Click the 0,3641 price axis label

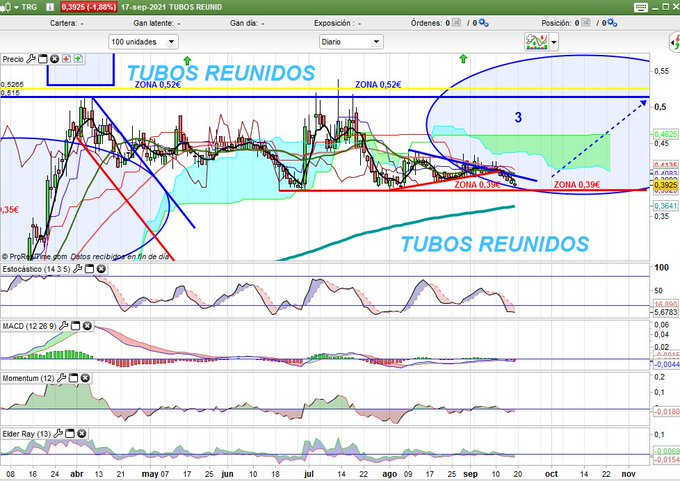(x=666, y=206)
